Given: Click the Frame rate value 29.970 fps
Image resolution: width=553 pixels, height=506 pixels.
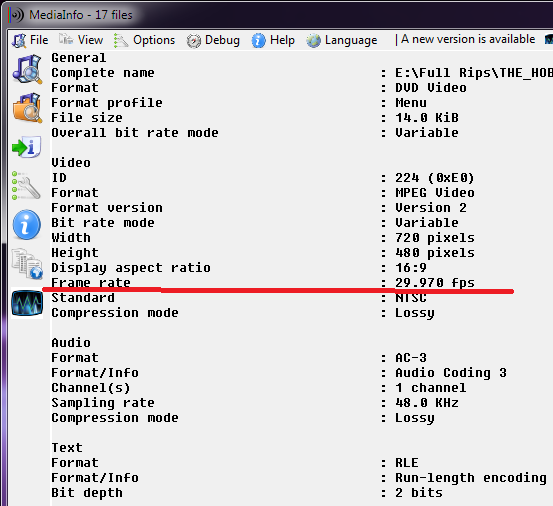Looking at the screenshot, I should pyautogui.click(x=435, y=282).
